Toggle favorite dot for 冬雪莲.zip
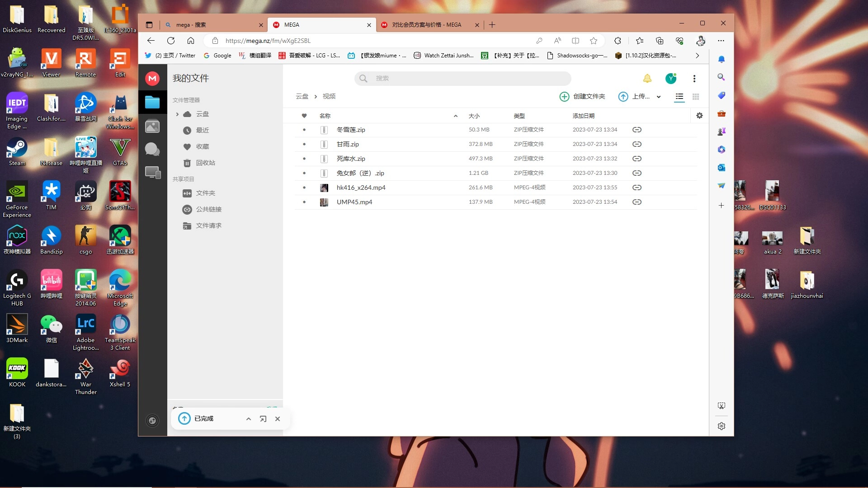Image resolution: width=868 pixels, height=488 pixels. click(304, 130)
